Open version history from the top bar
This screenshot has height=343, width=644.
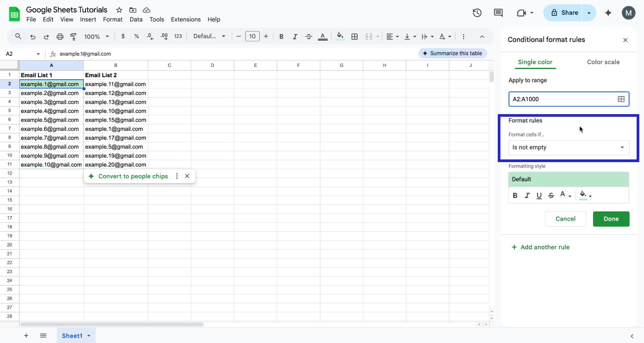[x=477, y=13]
